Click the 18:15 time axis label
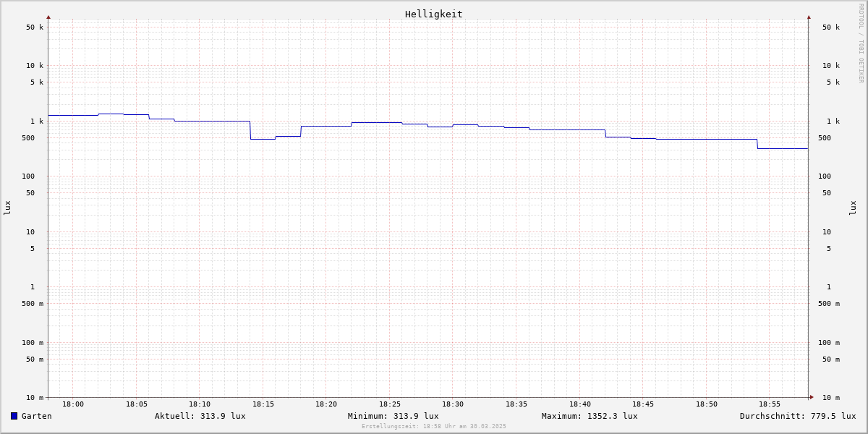This screenshot has width=868, height=434. (263, 404)
